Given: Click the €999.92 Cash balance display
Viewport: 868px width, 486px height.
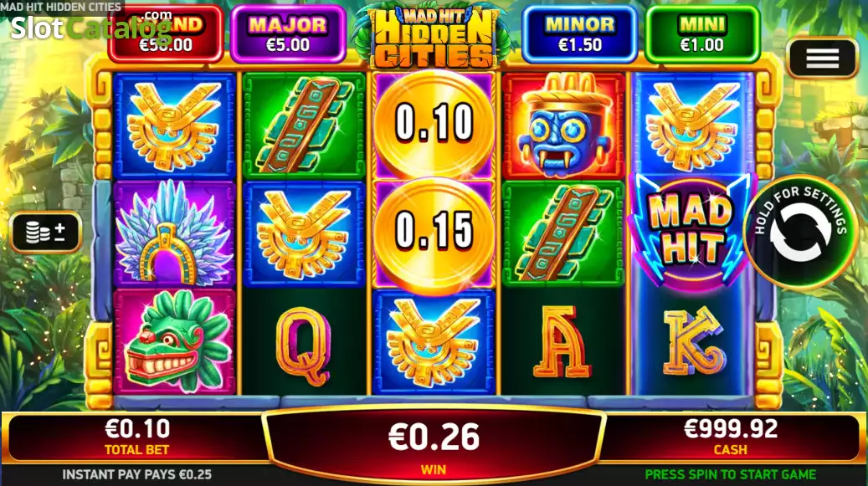Looking at the screenshot, I should (731, 437).
